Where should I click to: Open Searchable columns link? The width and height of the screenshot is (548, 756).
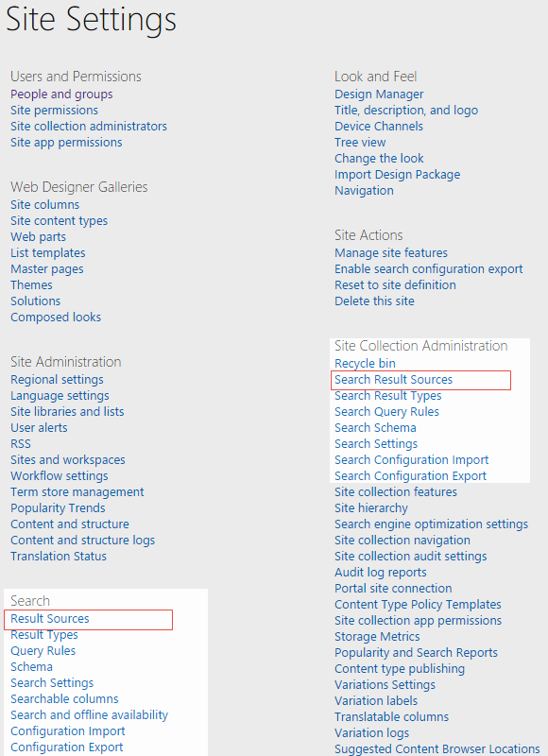[x=64, y=698]
